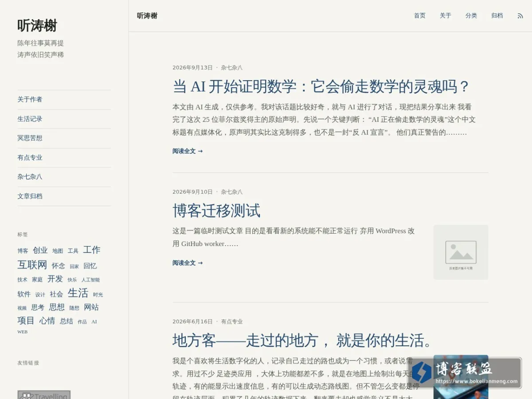Select the 网站 tag
Screen dimensions: 532x399
pos(91,307)
